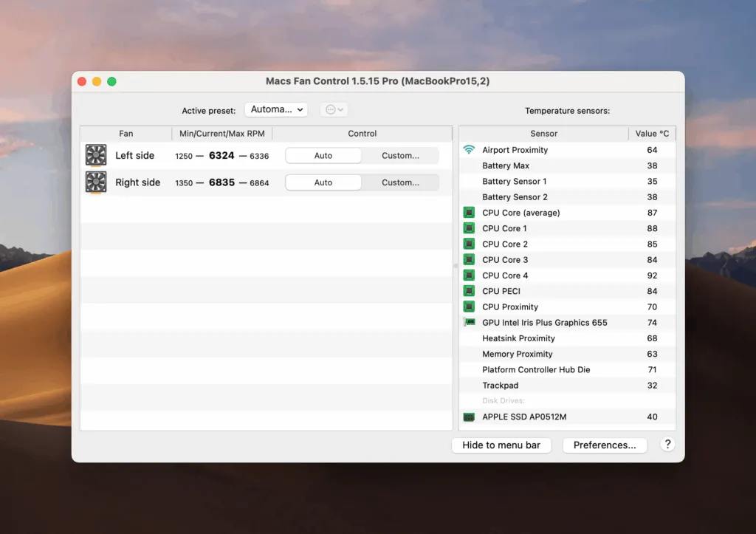Enable Auto control for the Left side fan

[323, 155]
